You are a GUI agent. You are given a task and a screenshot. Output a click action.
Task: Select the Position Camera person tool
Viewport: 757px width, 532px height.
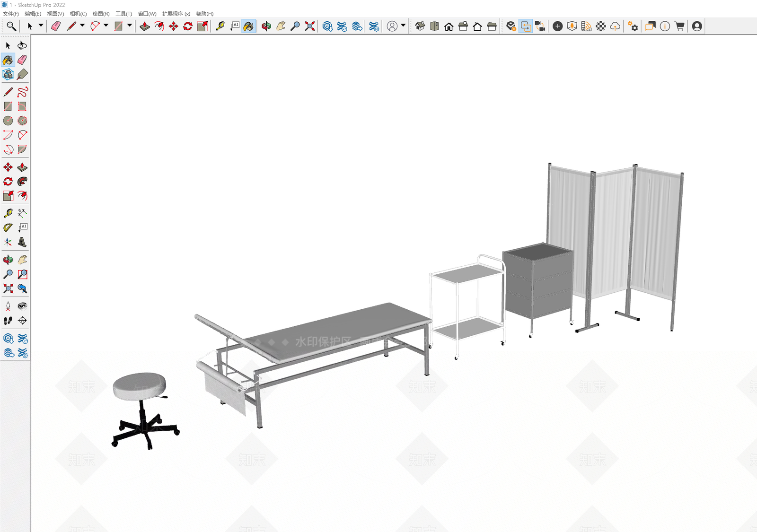point(8,306)
